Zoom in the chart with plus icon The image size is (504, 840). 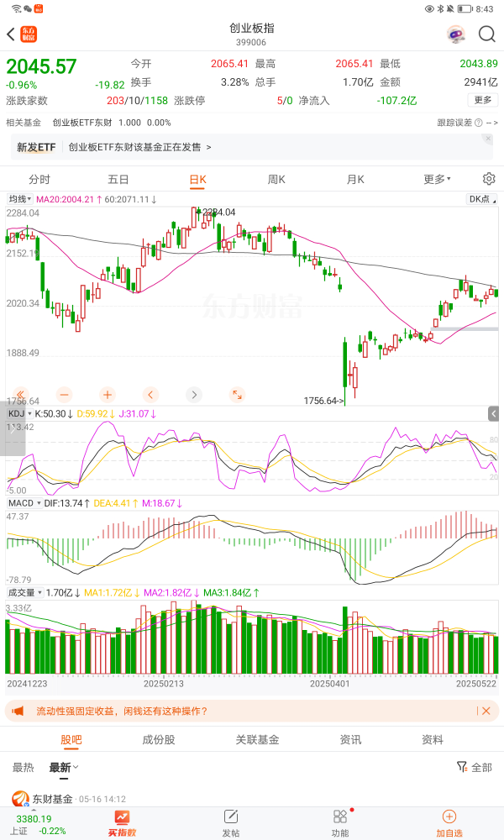pos(107,394)
